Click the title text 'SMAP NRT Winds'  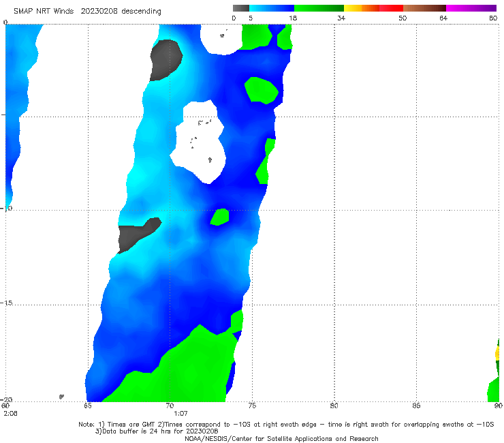[x=44, y=12]
